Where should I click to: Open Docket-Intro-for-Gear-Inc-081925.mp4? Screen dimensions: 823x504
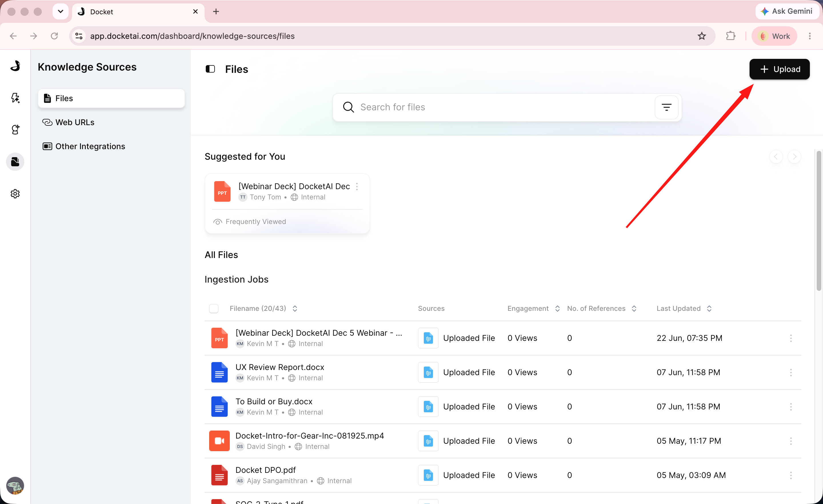pyautogui.click(x=310, y=436)
